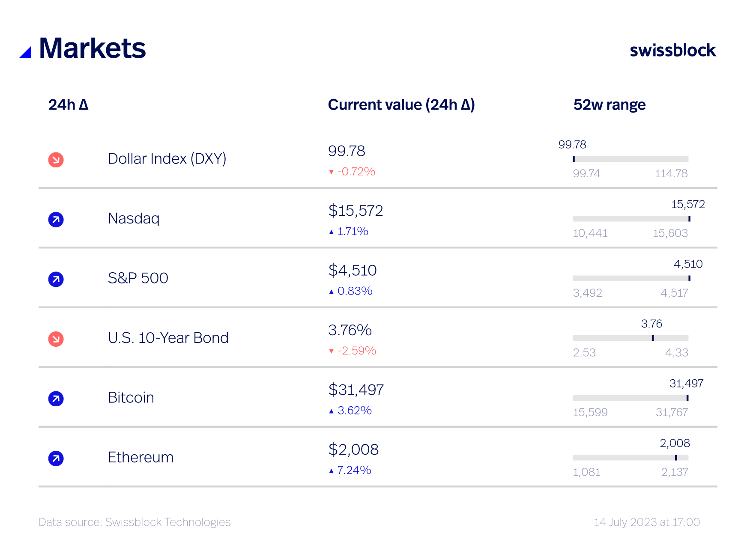This screenshot has height=551, width=756.
Task: Click the red down arrow for U.S. 10-Year Bond
Action: click(x=56, y=339)
